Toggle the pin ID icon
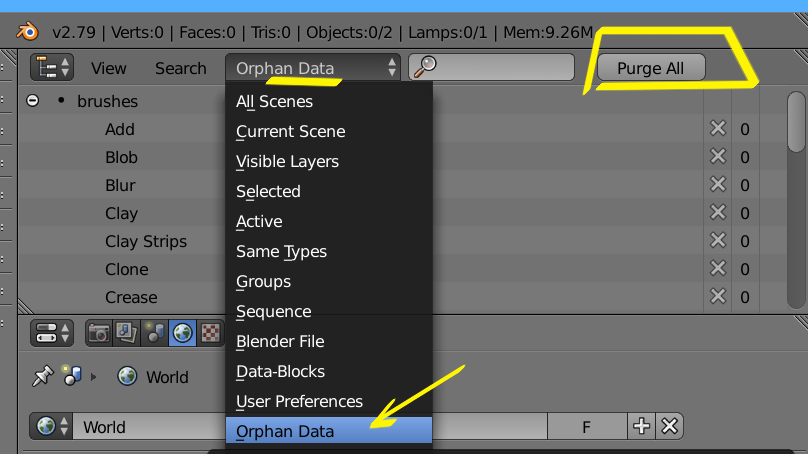808x454 pixels. 42,377
